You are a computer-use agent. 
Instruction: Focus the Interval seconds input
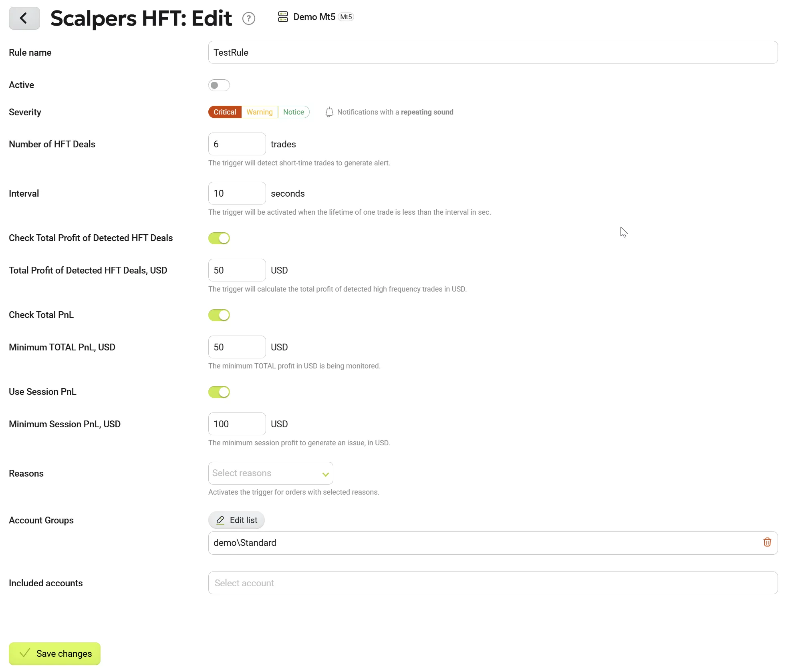click(x=237, y=193)
